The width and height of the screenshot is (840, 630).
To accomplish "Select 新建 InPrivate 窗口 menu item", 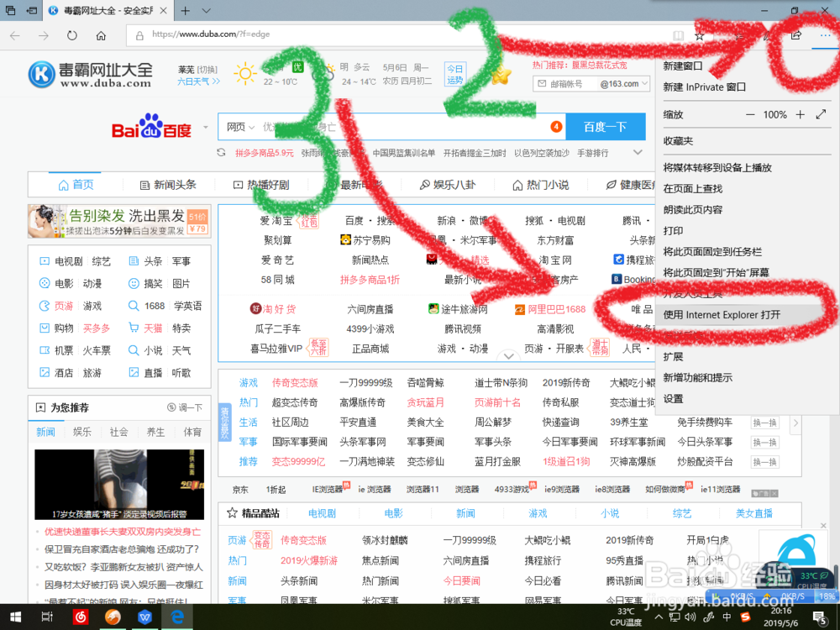I will [x=705, y=87].
